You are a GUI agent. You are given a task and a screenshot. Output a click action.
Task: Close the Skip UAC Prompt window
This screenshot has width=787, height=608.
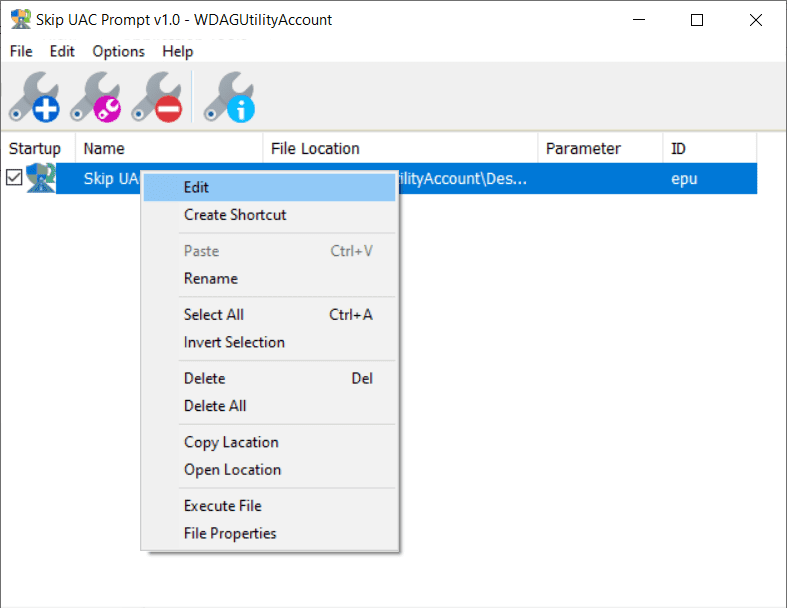pos(755,20)
